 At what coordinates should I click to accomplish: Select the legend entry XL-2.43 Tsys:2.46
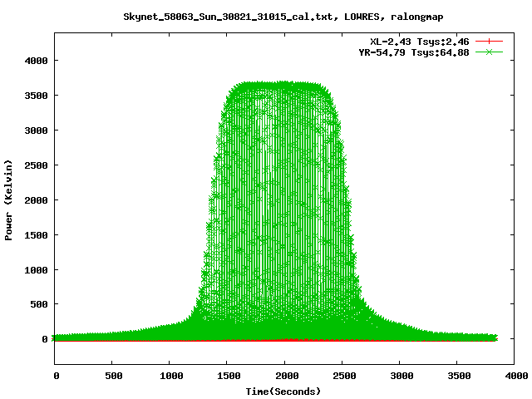pyautogui.click(x=419, y=42)
